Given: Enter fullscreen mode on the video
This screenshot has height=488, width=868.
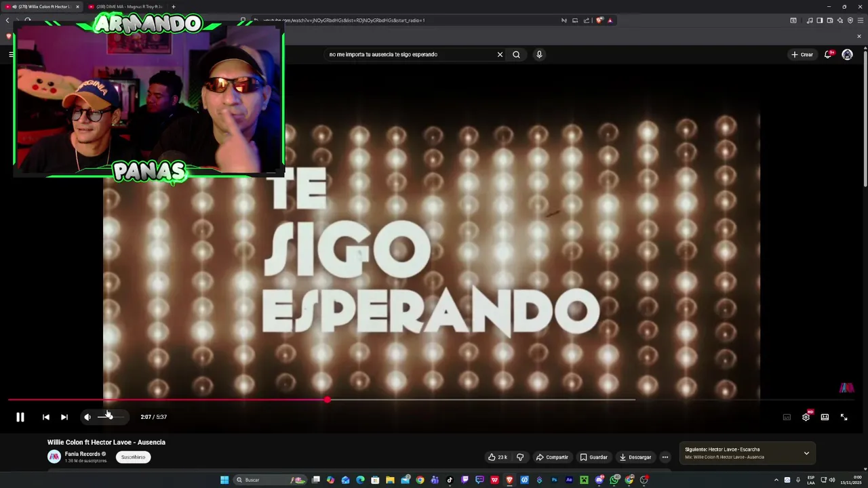Looking at the screenshot, I should [x=844, y=418].
